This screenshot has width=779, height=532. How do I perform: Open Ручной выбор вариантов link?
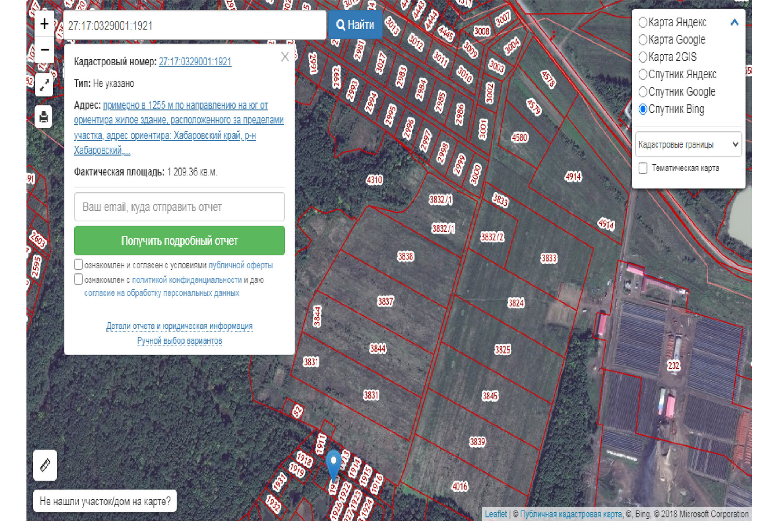179,341
